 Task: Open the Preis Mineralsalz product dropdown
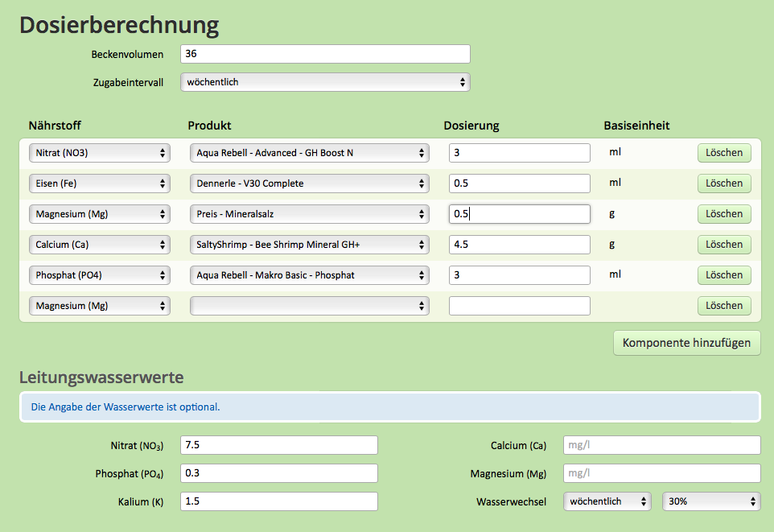point(310,214)
